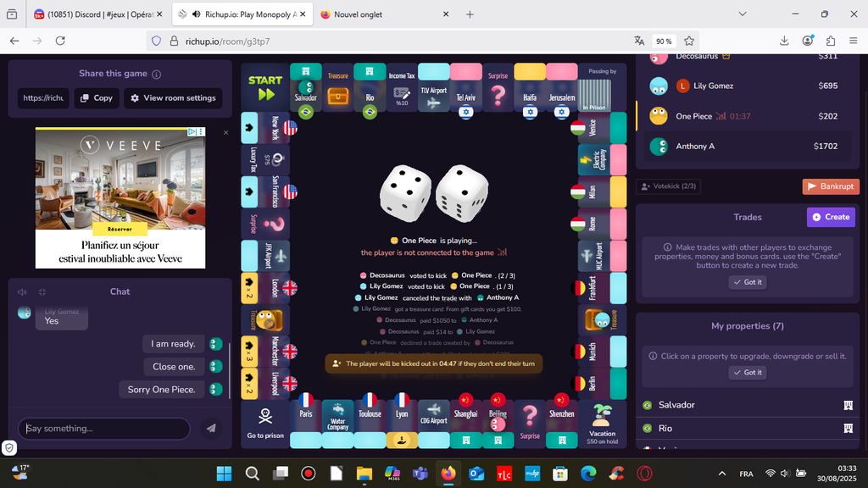Select Salvador in My properties list
This screenshot has width=868, height=488.
748,405
